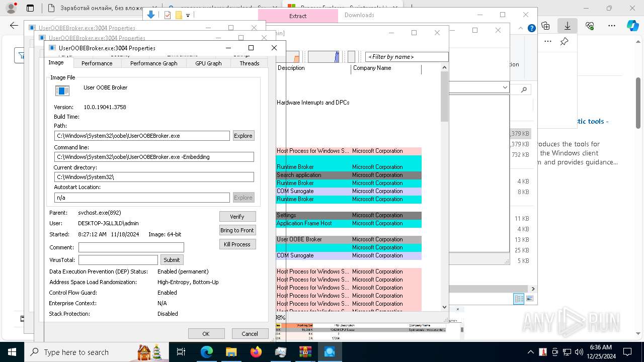Click the taskbar search box

click(x=98, y=352)
